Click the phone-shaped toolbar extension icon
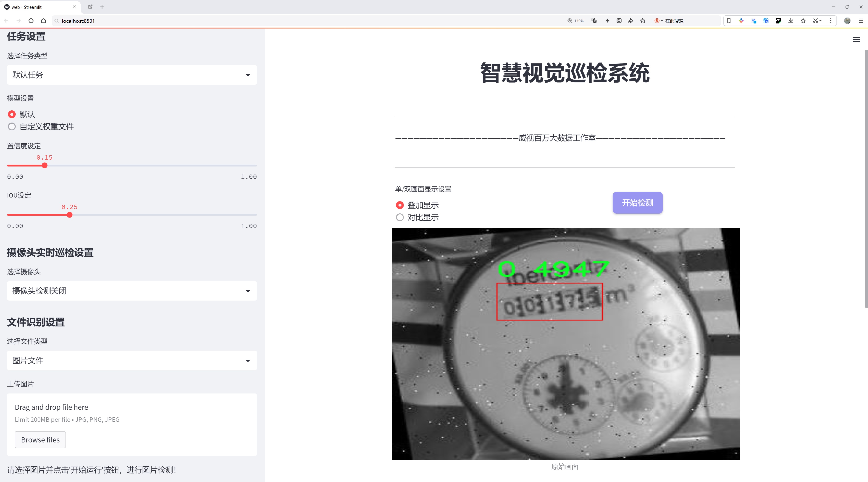This screenshot has height=482, width=868. 729,20
